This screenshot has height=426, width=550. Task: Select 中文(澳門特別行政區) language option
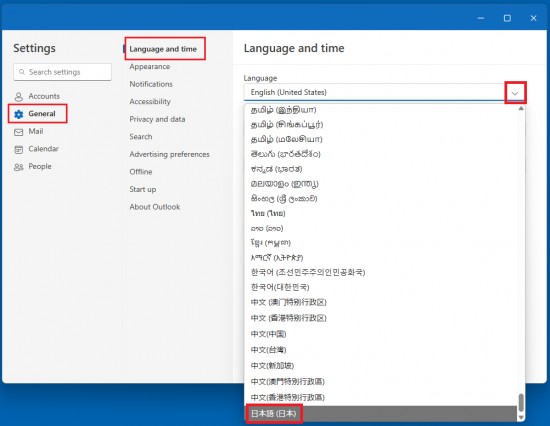381,381
